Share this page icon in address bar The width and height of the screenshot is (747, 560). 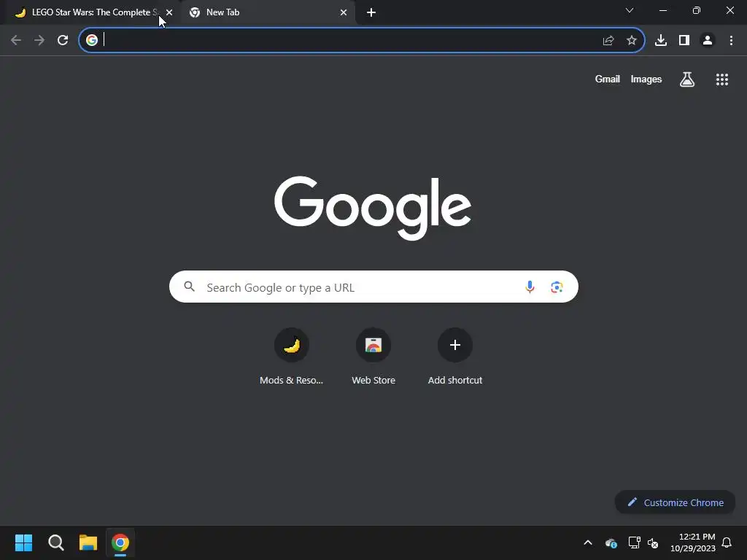[608, 41]
